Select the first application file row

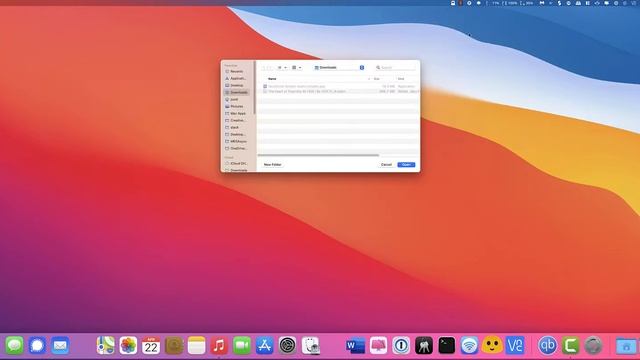pyautogui.click(x=338, y=87)
